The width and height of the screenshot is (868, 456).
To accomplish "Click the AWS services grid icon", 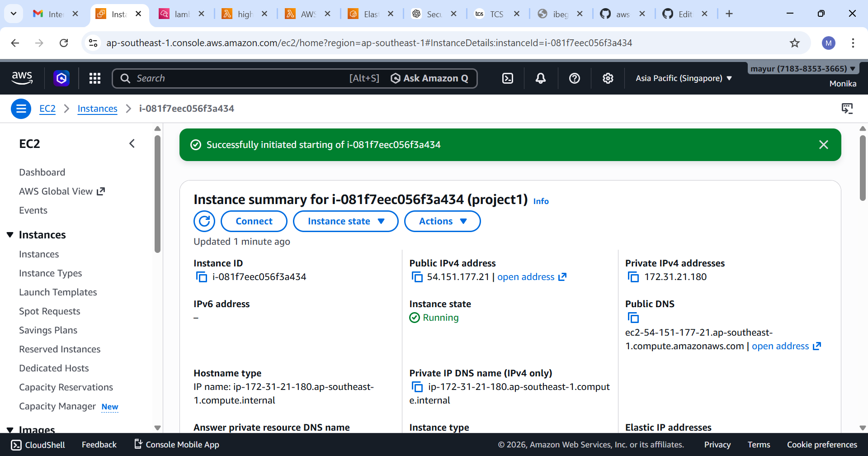I will tap(94, 78).
